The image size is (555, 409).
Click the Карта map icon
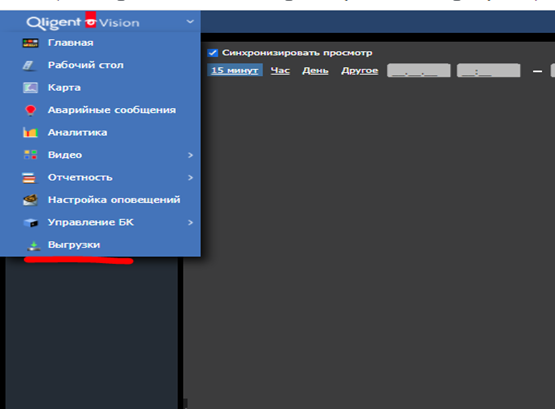click(x=30, y=88)
